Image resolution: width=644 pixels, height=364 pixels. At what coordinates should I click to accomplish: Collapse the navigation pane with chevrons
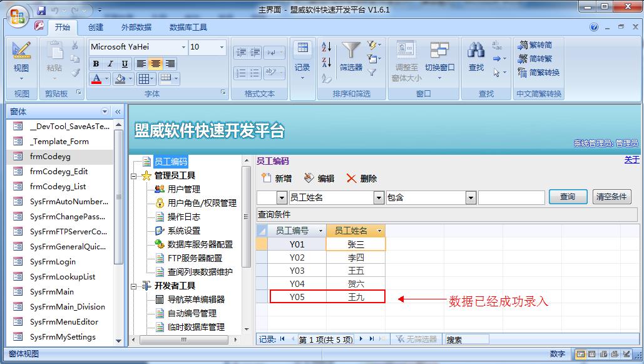(x=118, y=112)
